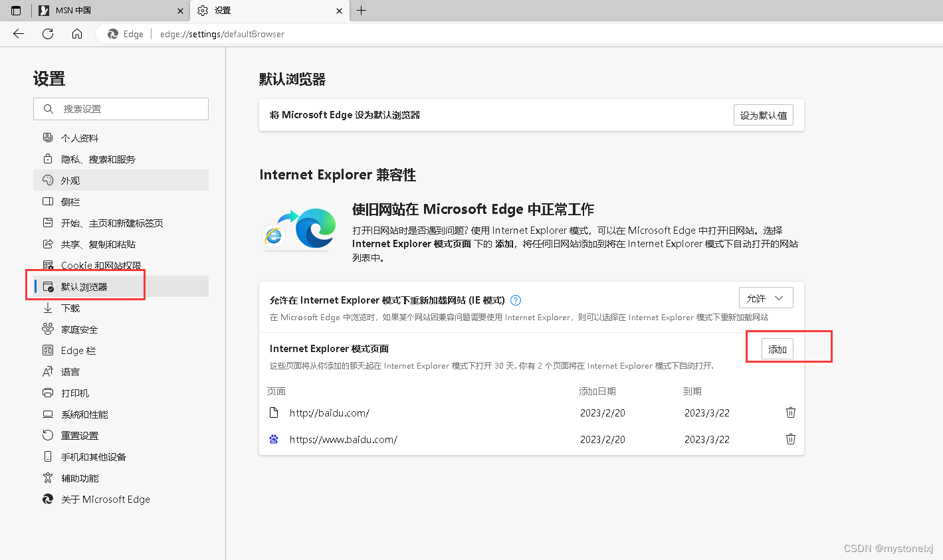Go to the home page icon
The height and width of the screenshot is (560, 943).
click(77, 34)
